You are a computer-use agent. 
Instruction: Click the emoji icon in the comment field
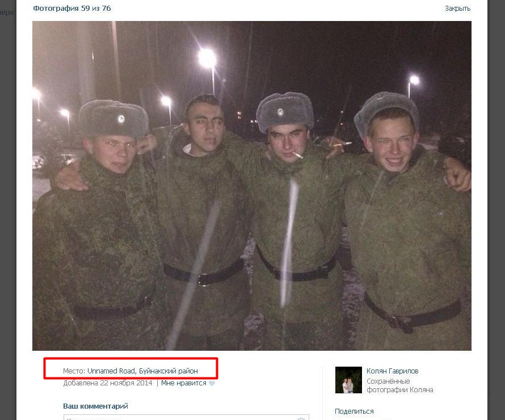click(x=301, y=419)
